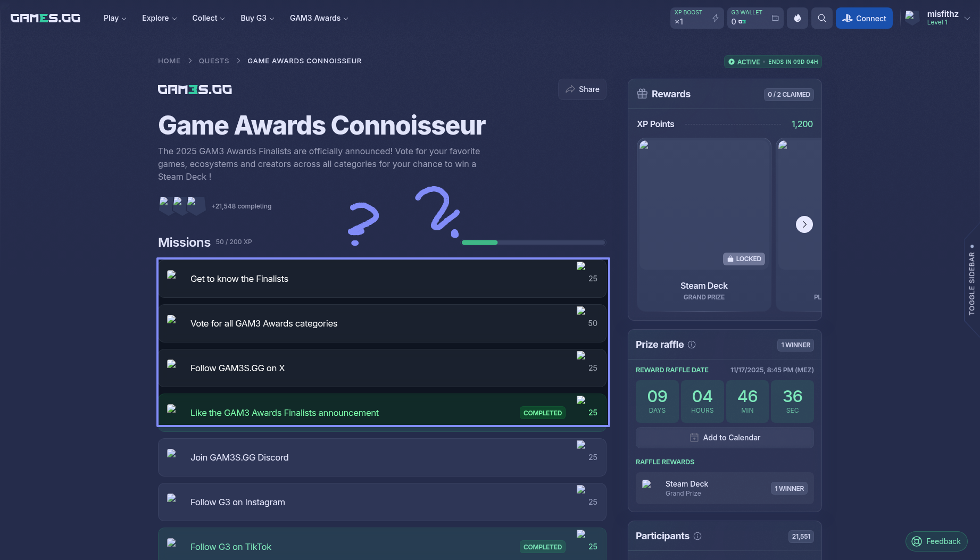This screenshot has width=980, height=560.
Task: Click the flame streak icon
Action: [797, 18]
